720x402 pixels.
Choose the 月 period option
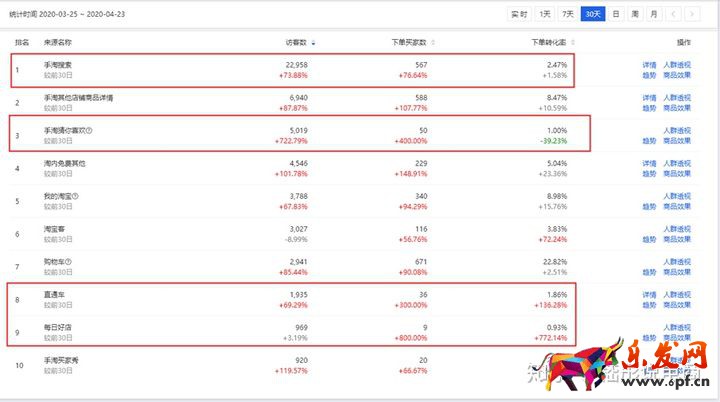(x=653, y=14)
